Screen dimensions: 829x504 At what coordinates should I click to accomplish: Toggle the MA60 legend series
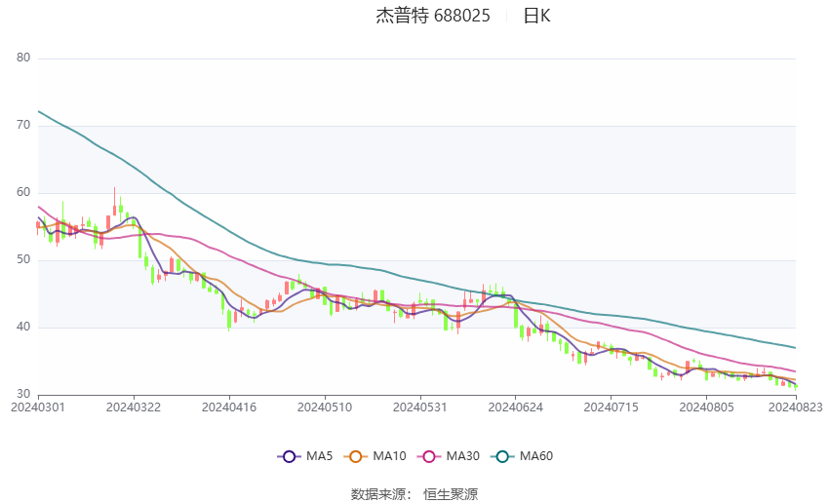[x=522, y=456]
